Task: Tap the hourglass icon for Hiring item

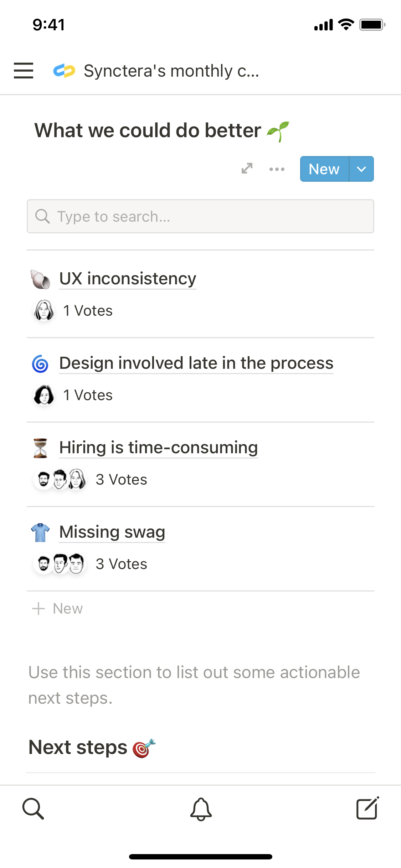Action: point(40,448)
